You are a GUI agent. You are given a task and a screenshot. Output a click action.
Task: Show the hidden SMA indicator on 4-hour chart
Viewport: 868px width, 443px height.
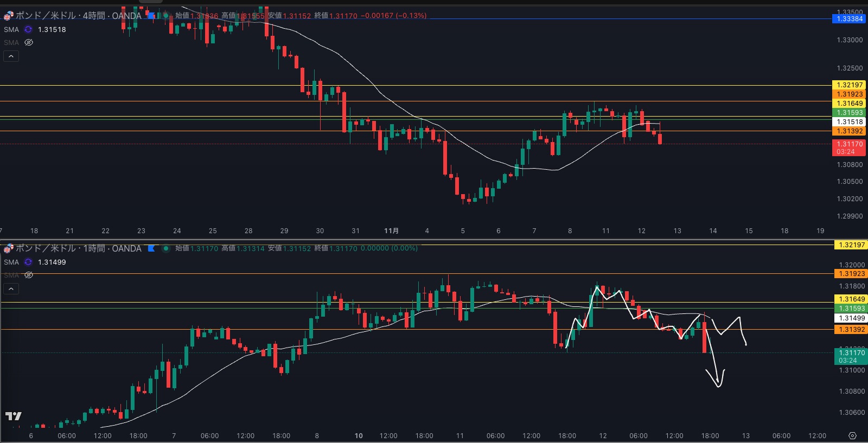(29, 42)
